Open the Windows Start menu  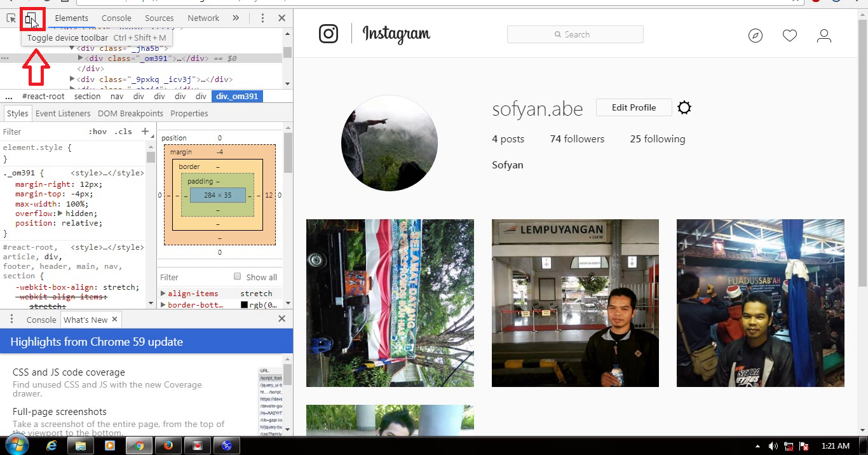coord(17,445)
